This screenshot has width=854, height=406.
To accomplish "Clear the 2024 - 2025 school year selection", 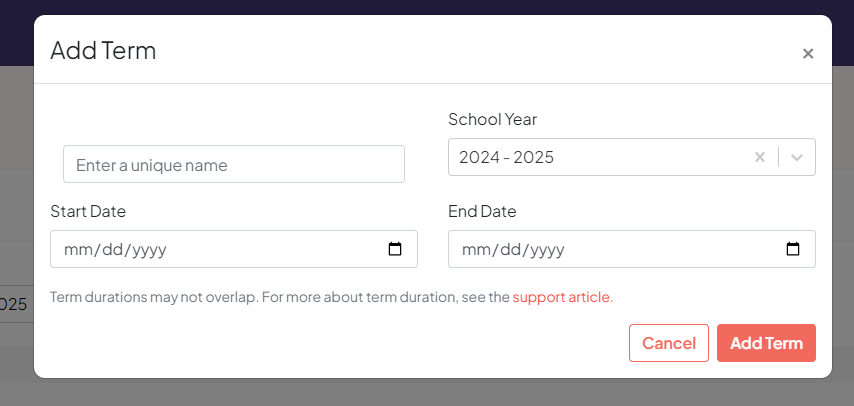I will point(760,157).
